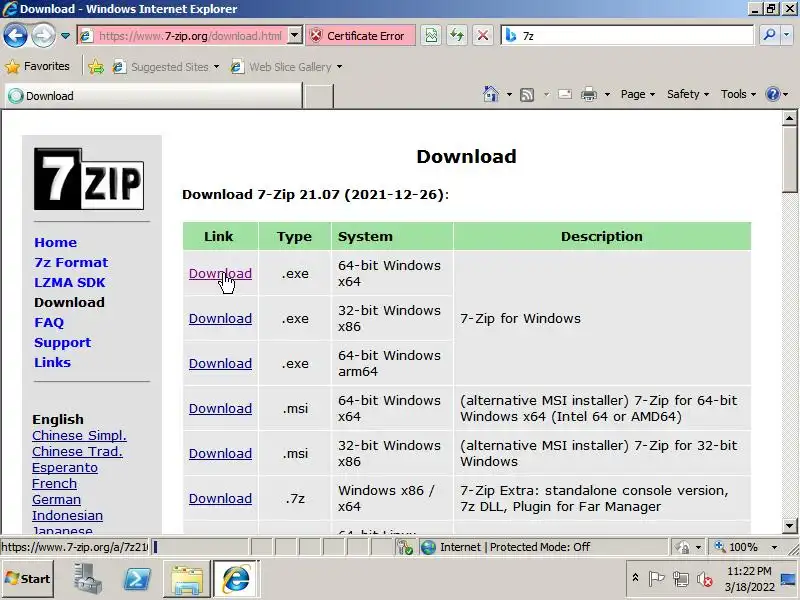
Task: Go back with the Back arrow button
Action: [15, 36]
